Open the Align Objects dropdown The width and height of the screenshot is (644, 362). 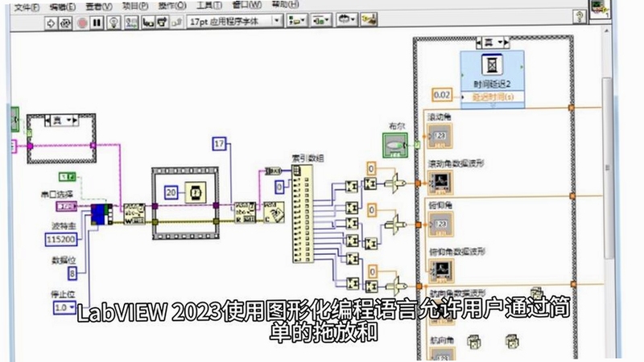296,21
